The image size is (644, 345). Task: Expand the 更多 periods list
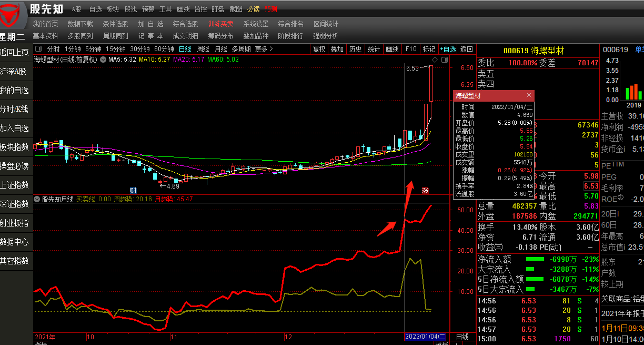click(264, 49)
